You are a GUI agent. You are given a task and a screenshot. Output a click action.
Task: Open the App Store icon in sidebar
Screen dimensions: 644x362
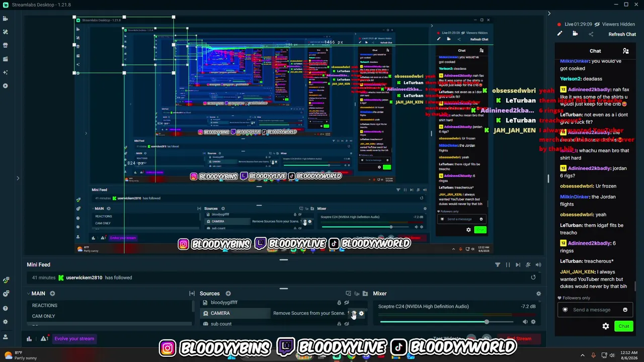coord(5,45)
